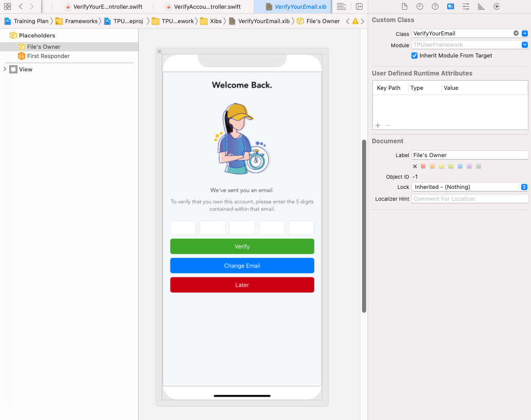Close the canvas view with its x button
Viewport: 531px width, 420px height.
pyautogui.click(x=159, y=51)
